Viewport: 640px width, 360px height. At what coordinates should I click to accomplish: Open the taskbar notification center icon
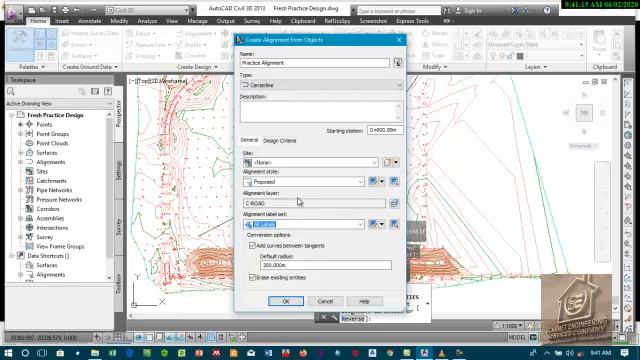[624, 353]
